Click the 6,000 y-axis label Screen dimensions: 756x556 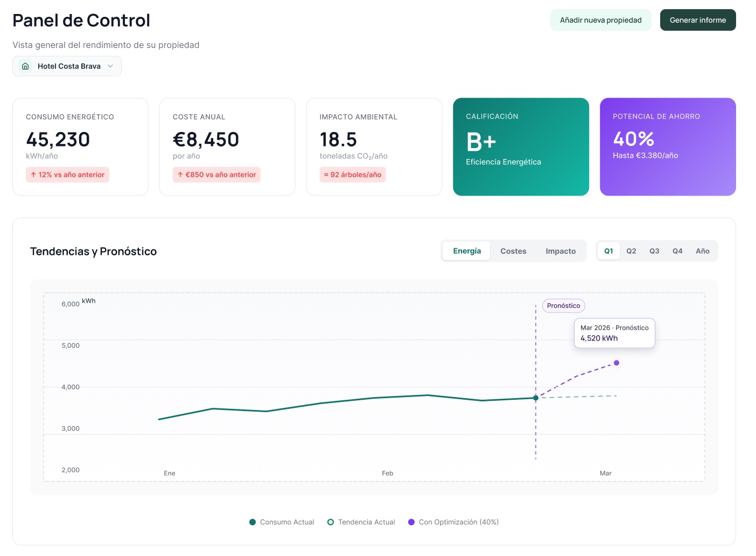coord(71,304)
